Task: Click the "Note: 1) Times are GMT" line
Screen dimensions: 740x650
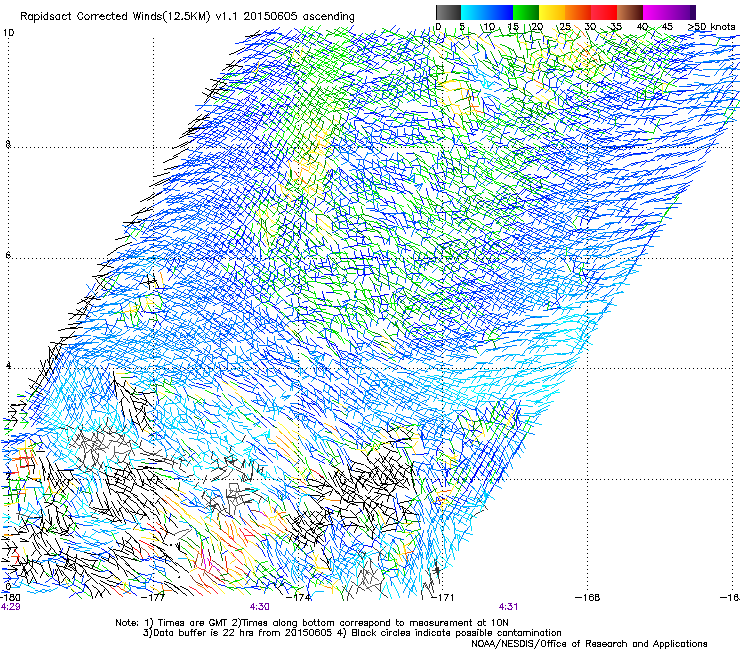Action: [312, 623]
